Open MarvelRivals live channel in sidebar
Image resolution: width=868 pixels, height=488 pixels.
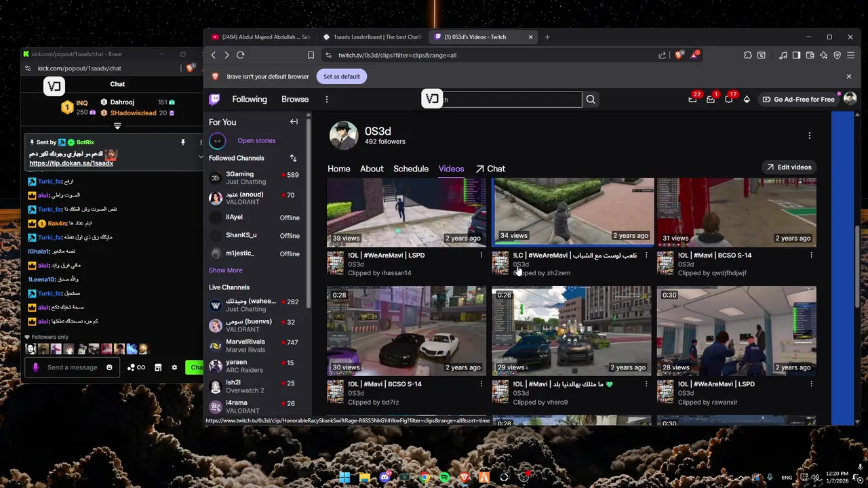[x=257, y=346]
